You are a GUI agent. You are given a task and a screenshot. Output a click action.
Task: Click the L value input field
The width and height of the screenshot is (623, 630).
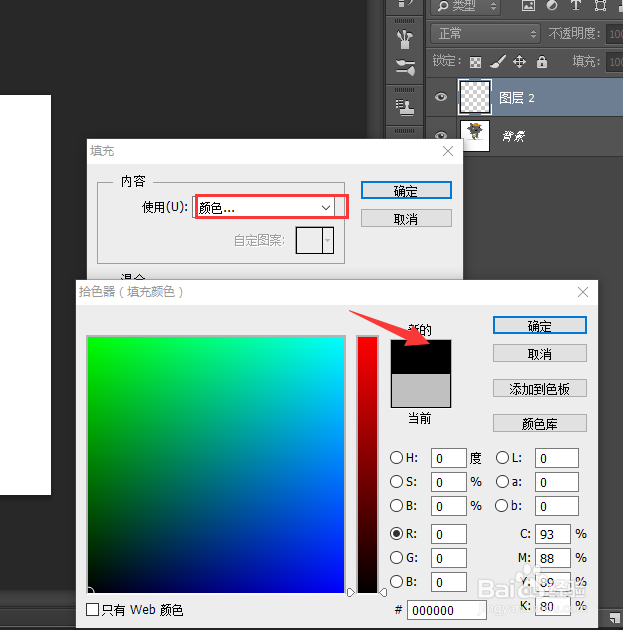tap(557, 458)
